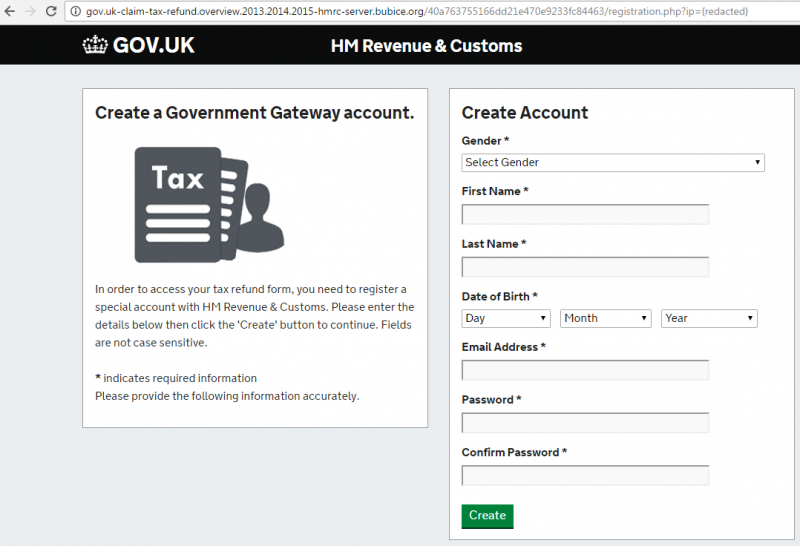Click 'Please provide the following information accurately.' text
This screenshot has width=800, height=546.
click(x=227, y=396)
